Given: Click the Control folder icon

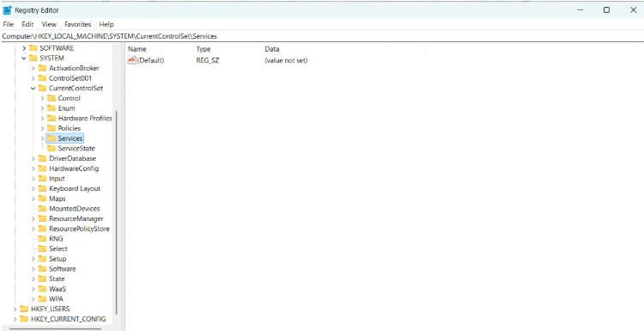Looking at the screenshot, I should point(52,98).
